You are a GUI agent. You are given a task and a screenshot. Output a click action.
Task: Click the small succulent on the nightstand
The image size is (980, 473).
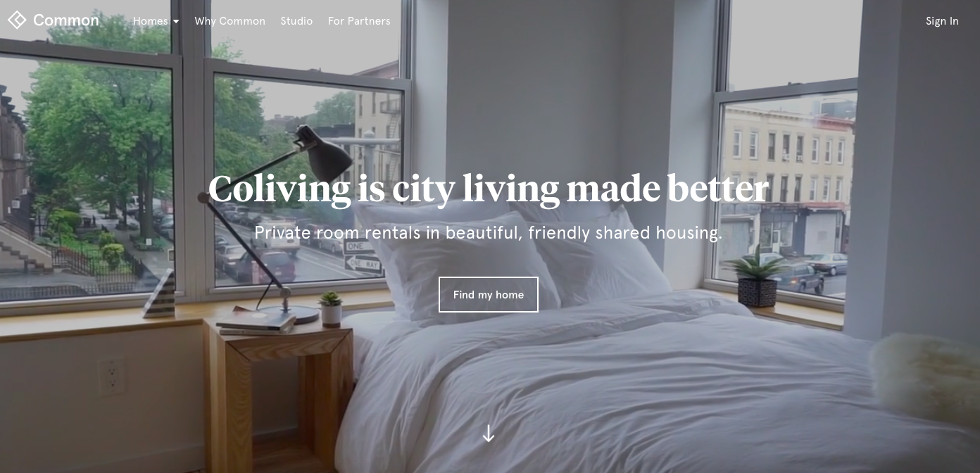(330, 309)
